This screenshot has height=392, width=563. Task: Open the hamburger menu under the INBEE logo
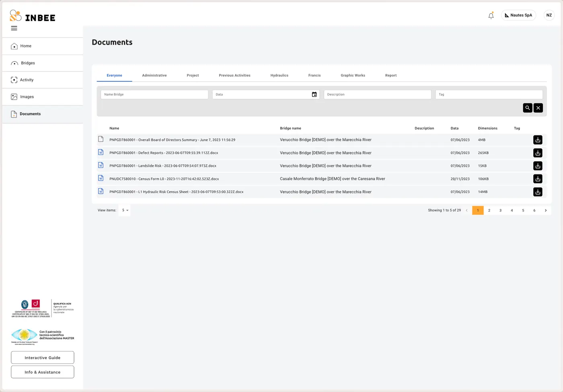[14, 28]
